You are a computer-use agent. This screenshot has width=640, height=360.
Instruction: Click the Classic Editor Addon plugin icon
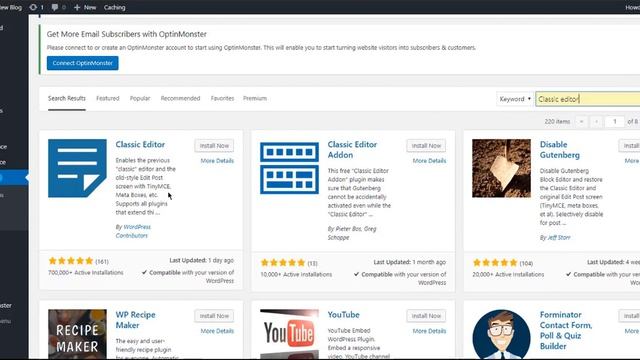(x=289, y=168)
